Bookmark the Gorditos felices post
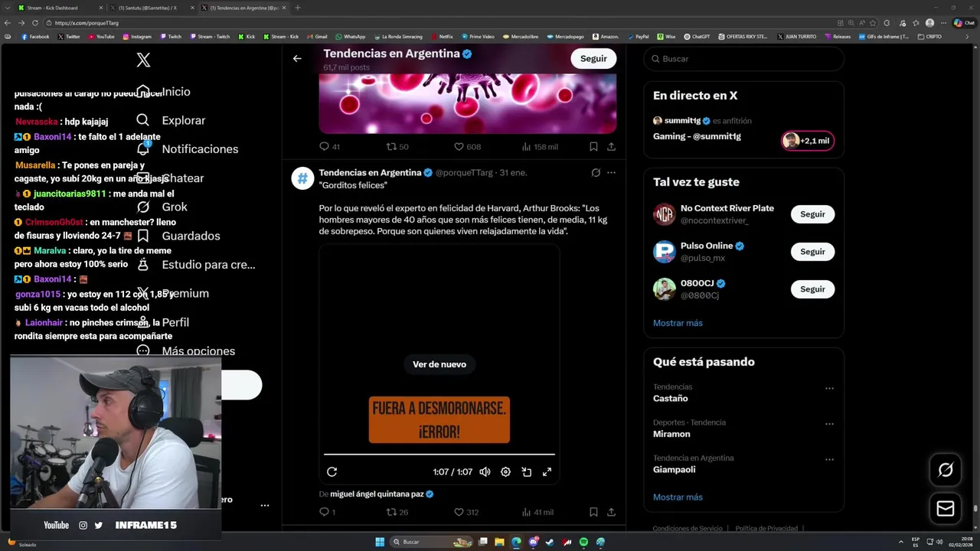 (x=593, y=512)
